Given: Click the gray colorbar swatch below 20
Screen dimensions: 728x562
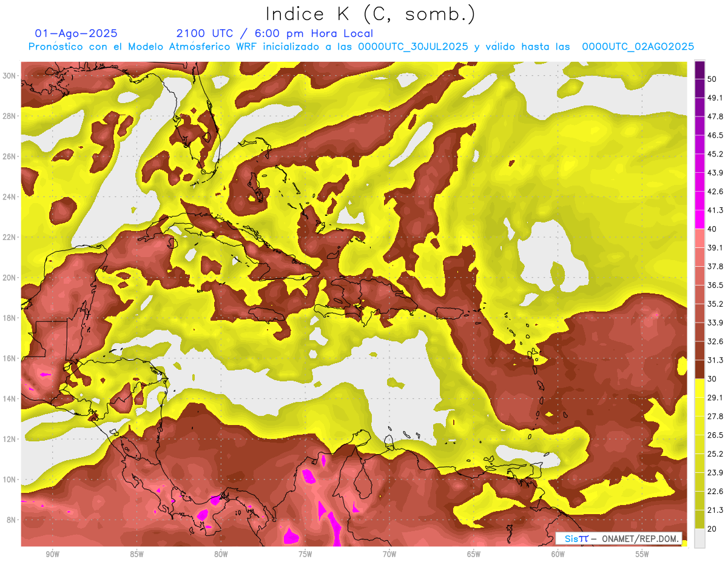Looking at the screenshot, I should tap(699, 538).
